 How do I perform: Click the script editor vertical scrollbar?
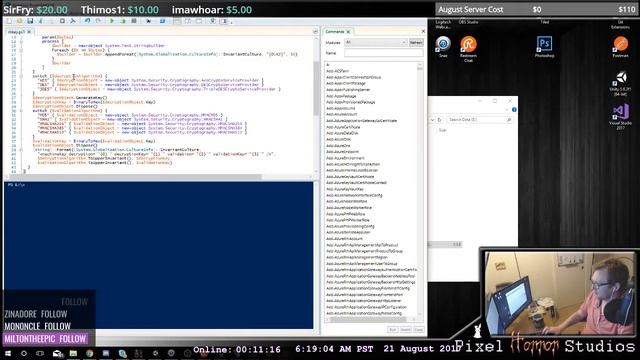(316, 104)
